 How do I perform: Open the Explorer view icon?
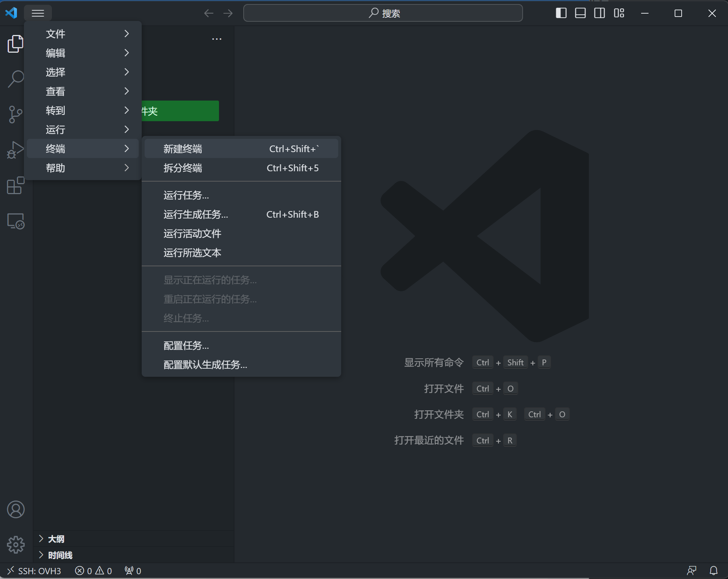pyautogui.click(x=15, y=44)
